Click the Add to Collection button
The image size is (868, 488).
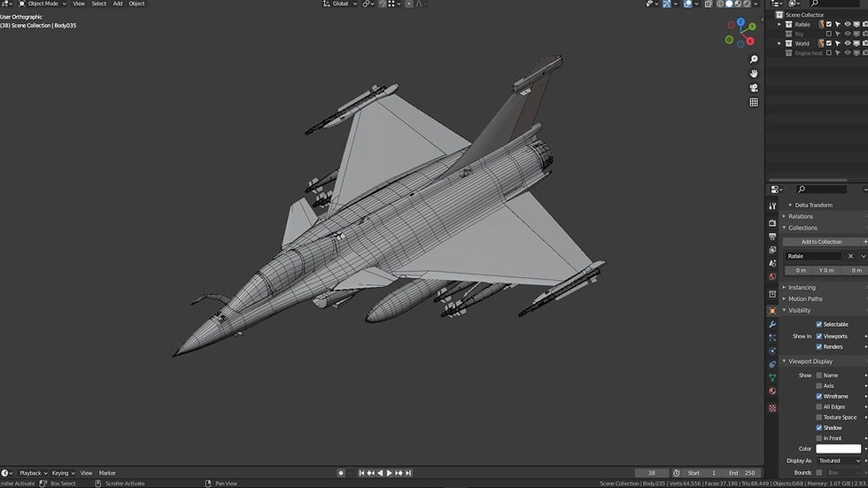pos(822,242)
